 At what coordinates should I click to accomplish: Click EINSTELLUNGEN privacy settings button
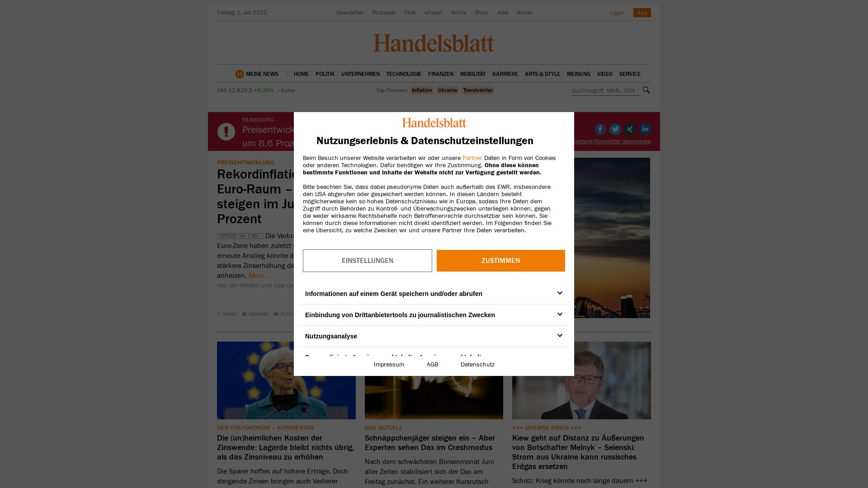tap(367, 260)
